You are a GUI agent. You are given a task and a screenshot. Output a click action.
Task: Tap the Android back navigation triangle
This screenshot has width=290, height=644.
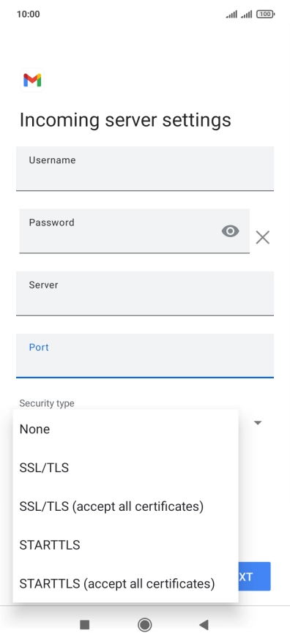(x=204, y=625)
